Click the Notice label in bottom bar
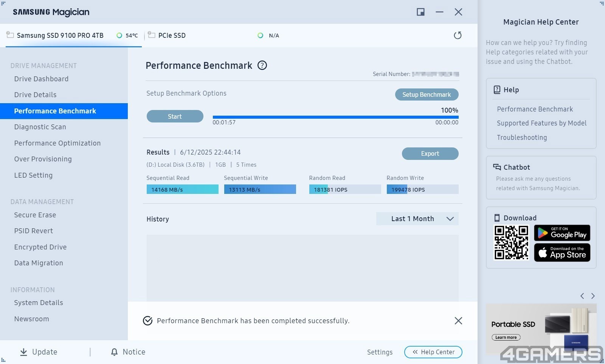Screen dimensions: 605x364 tap(134, 352)
